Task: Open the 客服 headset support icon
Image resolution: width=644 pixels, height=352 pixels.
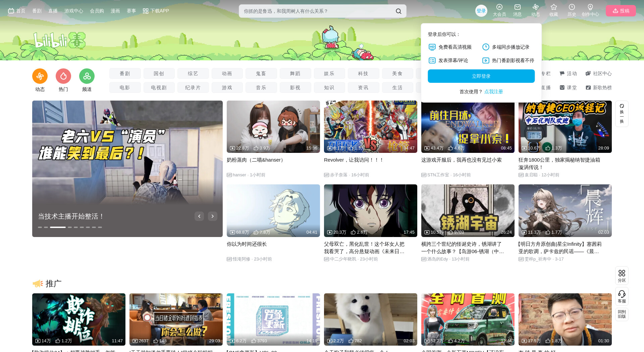Action: pos(622,297)
